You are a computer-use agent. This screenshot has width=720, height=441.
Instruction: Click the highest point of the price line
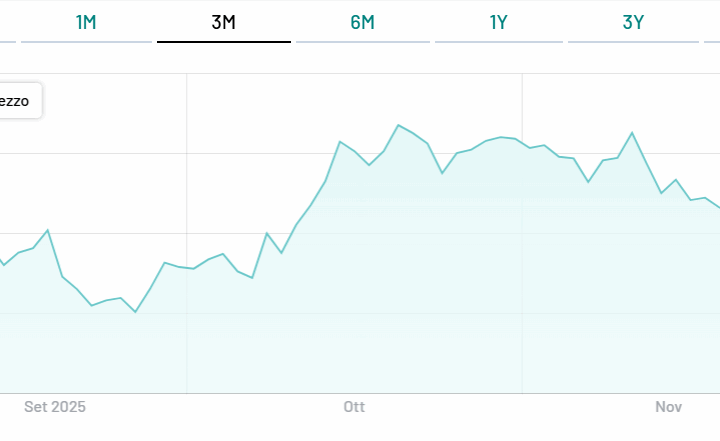coord(398,125)
